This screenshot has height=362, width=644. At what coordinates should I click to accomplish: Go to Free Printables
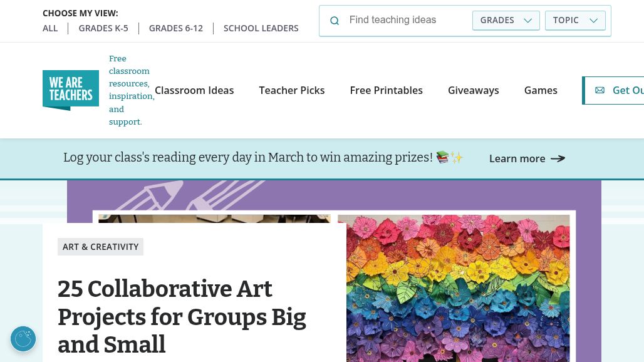(x=387, y=90)
